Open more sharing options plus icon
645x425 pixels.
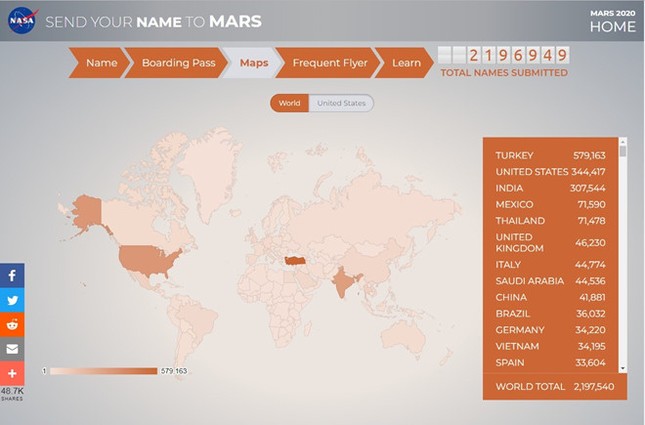point(12,373)
